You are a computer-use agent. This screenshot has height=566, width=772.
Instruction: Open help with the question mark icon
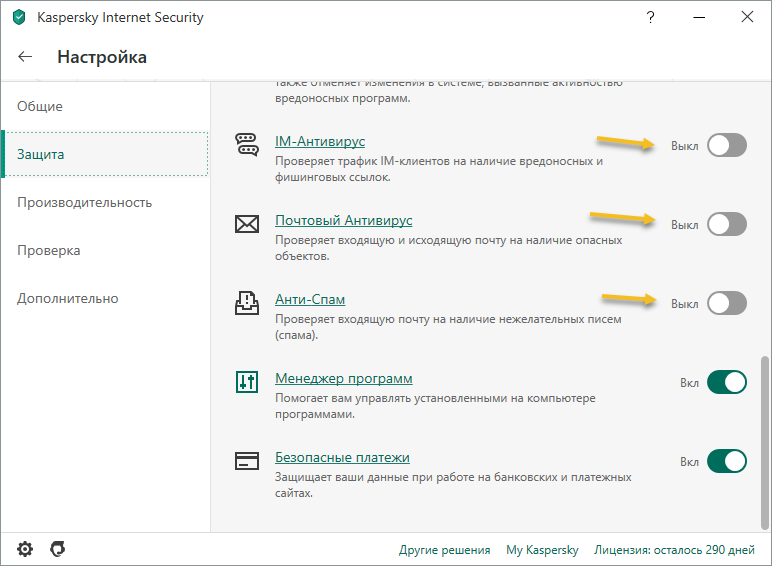tap(651, 17)
